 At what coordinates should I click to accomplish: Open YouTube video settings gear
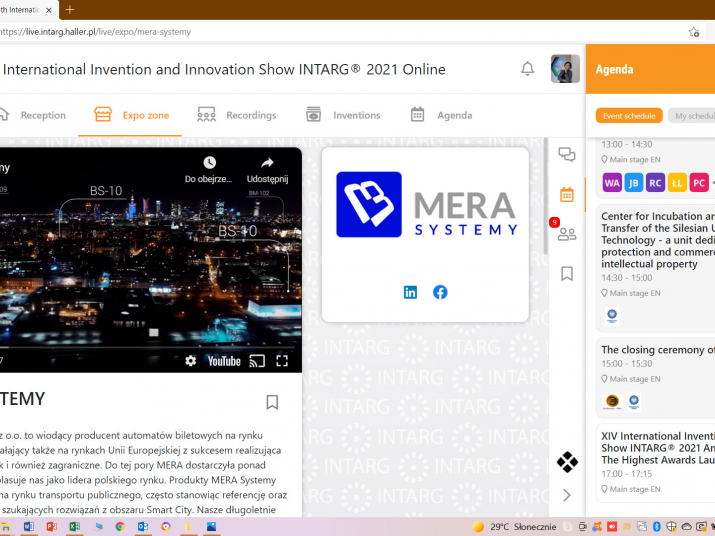point(191,361)
